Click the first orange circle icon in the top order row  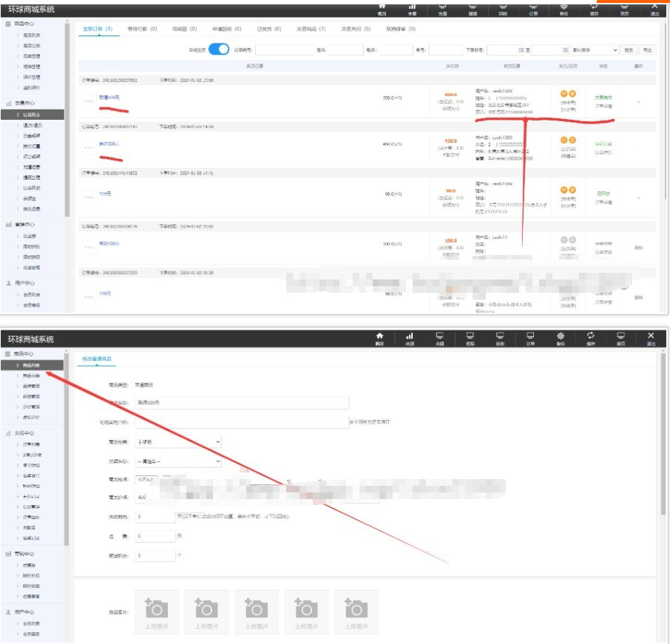pos(564,94)
